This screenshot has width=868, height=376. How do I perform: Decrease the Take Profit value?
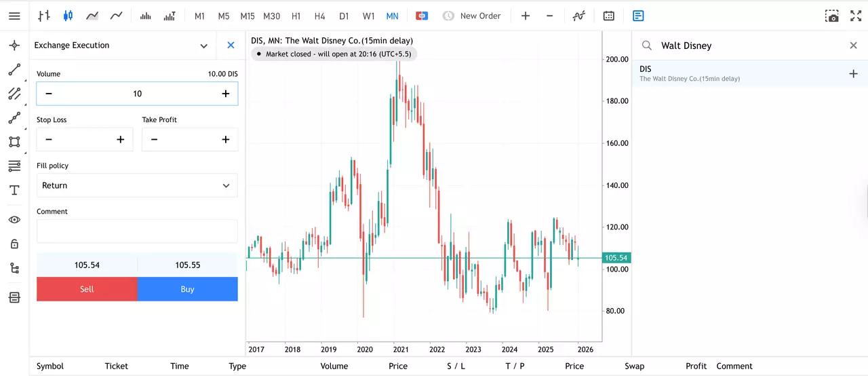pyautogui.click(x=154, y=140)
